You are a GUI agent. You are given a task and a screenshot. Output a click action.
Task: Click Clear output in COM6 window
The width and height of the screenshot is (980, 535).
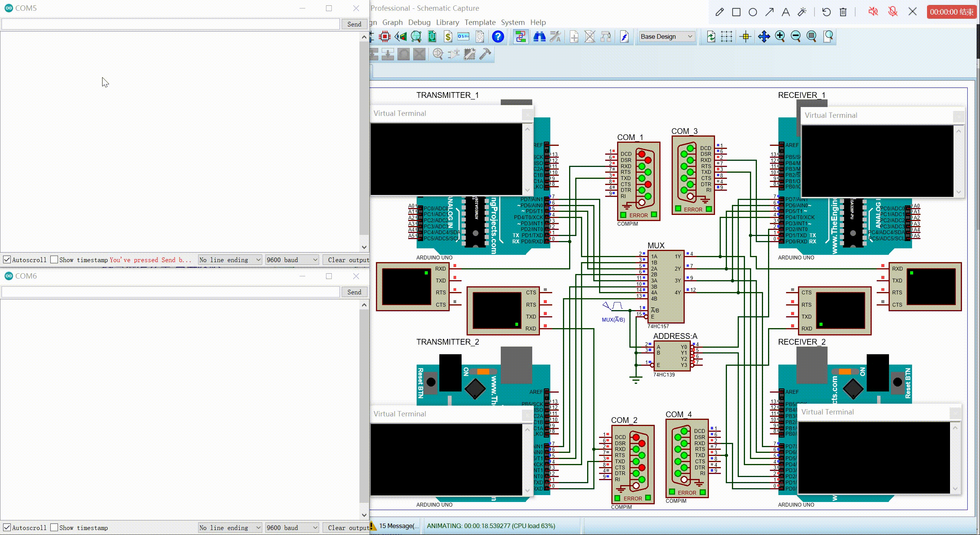pos(348,528)
